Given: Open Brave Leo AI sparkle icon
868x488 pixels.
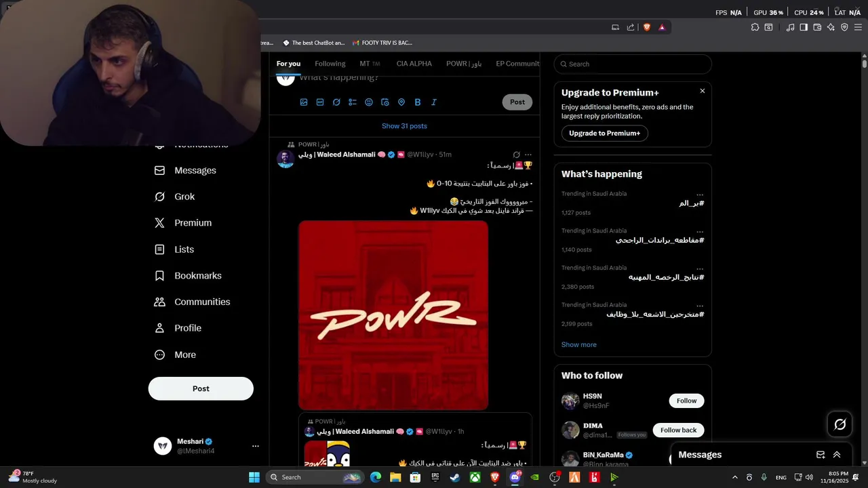Looking at the screenshot, I should (831, 27).
